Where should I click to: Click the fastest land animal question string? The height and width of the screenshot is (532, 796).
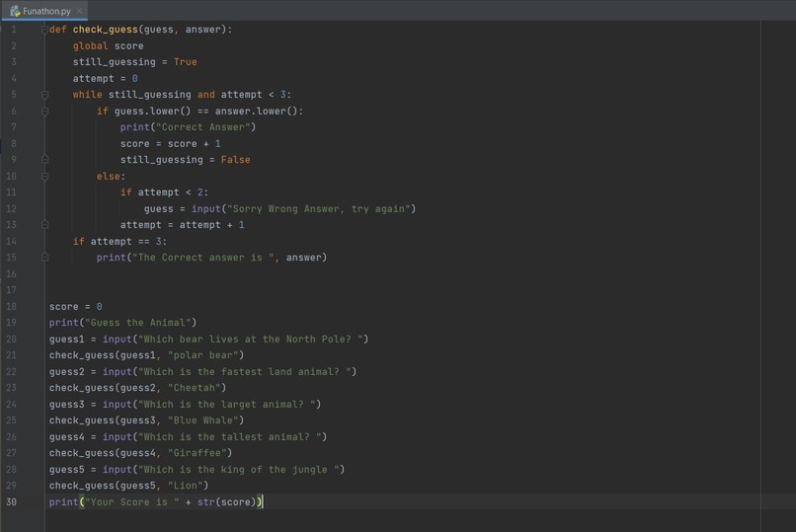coord(244,372)
